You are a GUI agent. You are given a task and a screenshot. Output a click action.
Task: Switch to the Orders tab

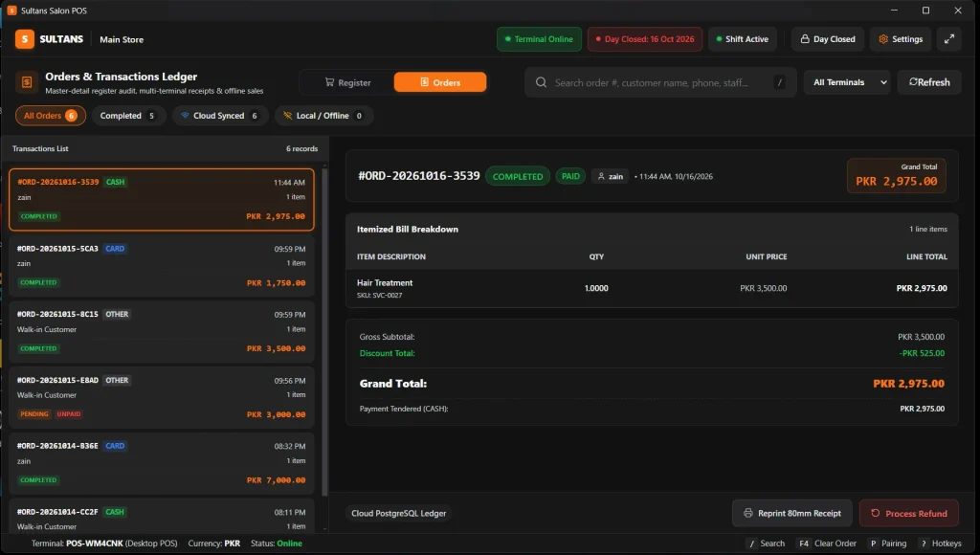click(440, 82)
